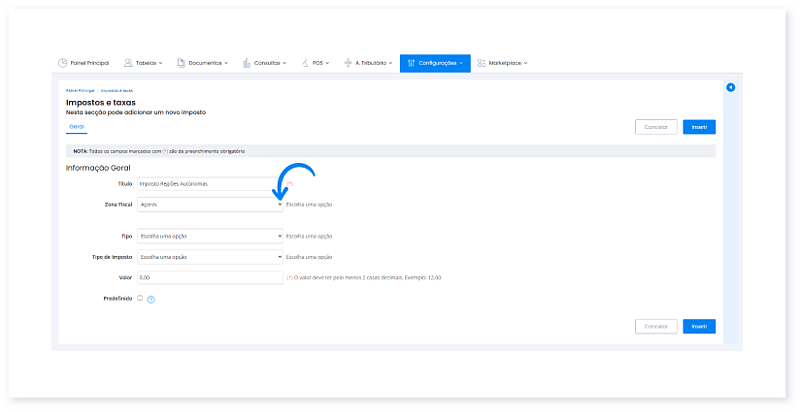Enable the Predefinido checkbox

140,298
